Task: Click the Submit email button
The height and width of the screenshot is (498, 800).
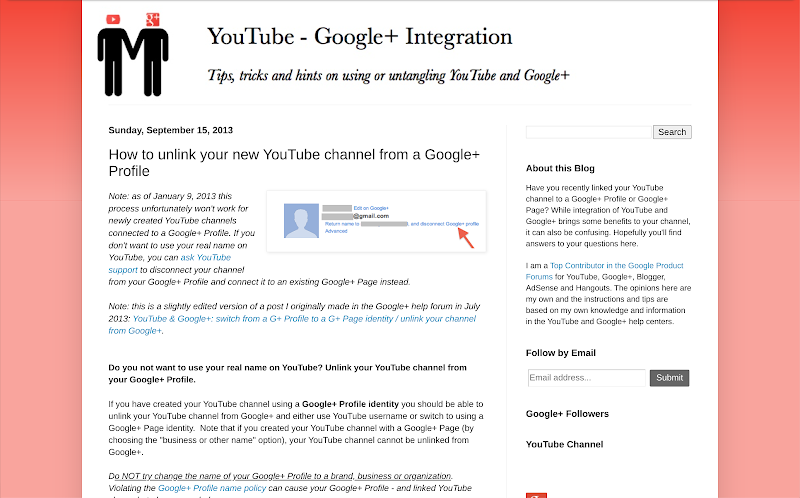Action: coord(669,378)
